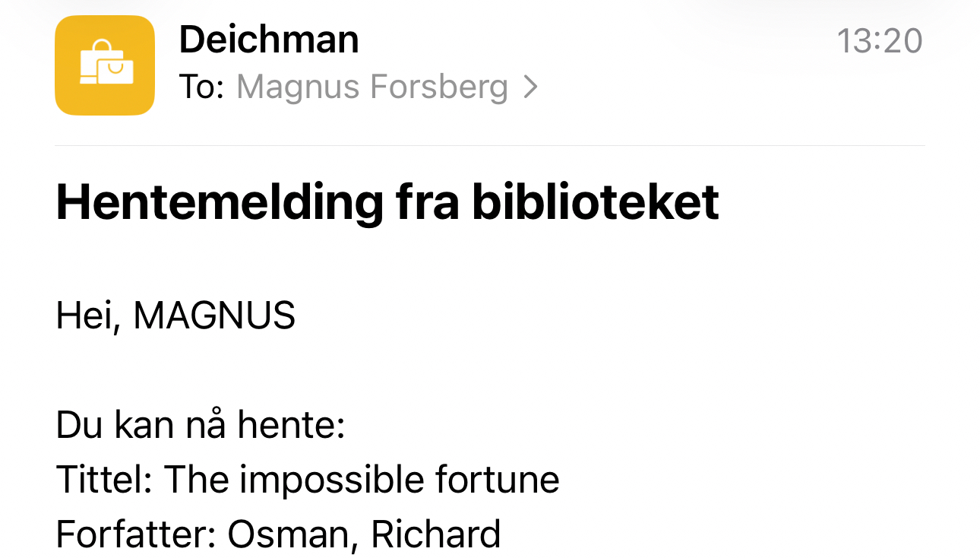Expand recipient details with the chevron arrow

click(531, 88)
